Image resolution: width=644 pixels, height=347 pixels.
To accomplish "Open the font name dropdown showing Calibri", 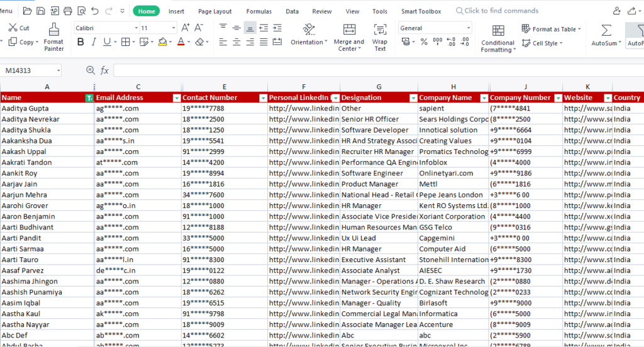I will coord(136,28).
